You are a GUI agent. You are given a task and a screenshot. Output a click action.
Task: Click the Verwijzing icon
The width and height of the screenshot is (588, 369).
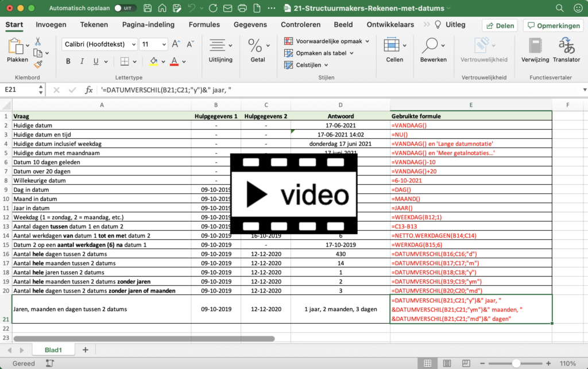[535, 50]
